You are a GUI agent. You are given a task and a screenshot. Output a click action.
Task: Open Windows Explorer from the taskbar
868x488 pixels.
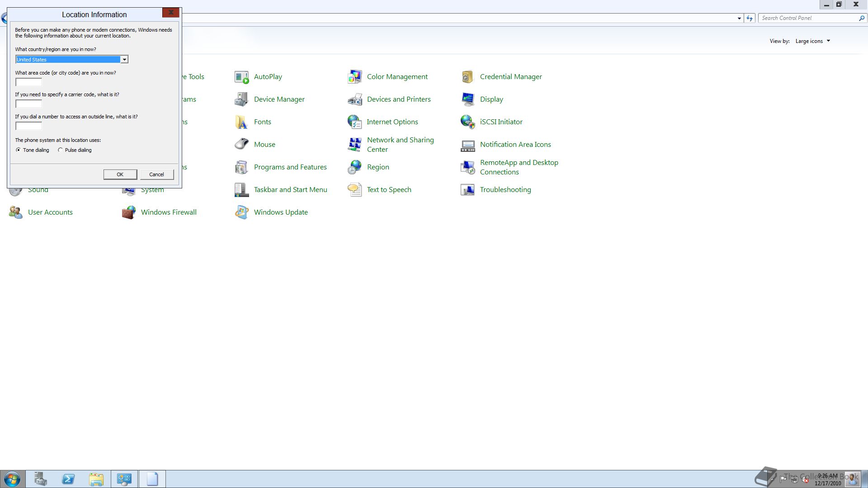96,479
